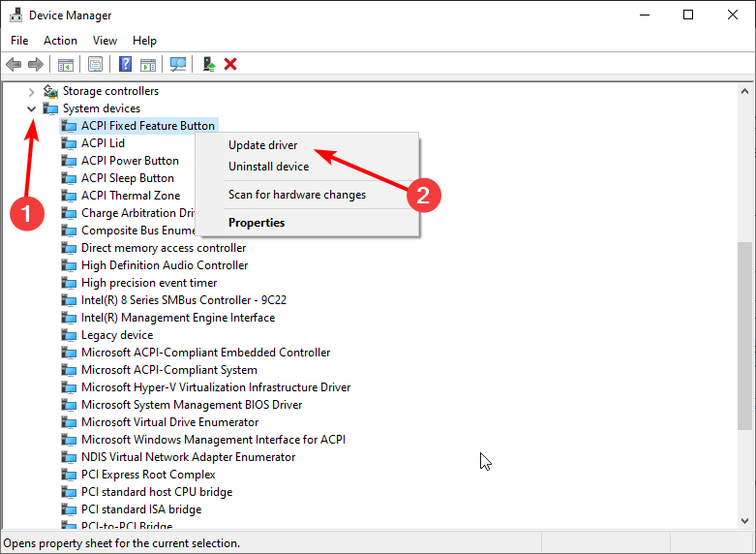Click the System devices folder icon
This screenshot has width=756, height=554.
coord(50,108)
